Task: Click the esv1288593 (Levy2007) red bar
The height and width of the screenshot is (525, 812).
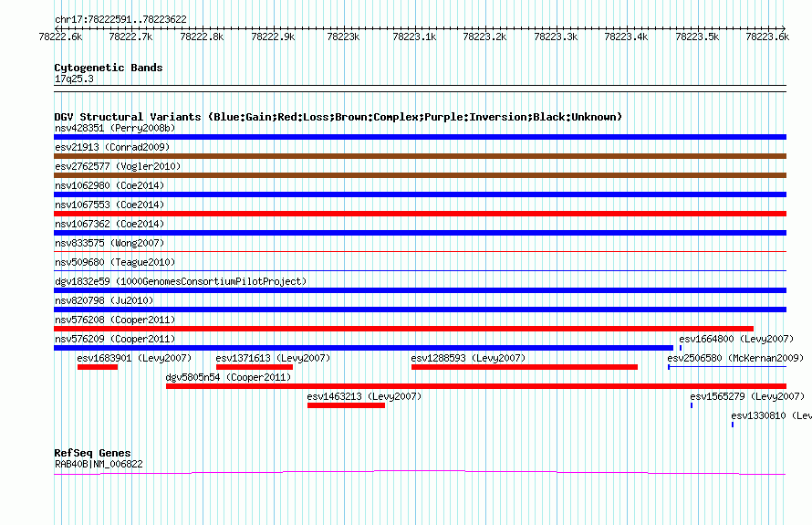Action: [525, 367]
